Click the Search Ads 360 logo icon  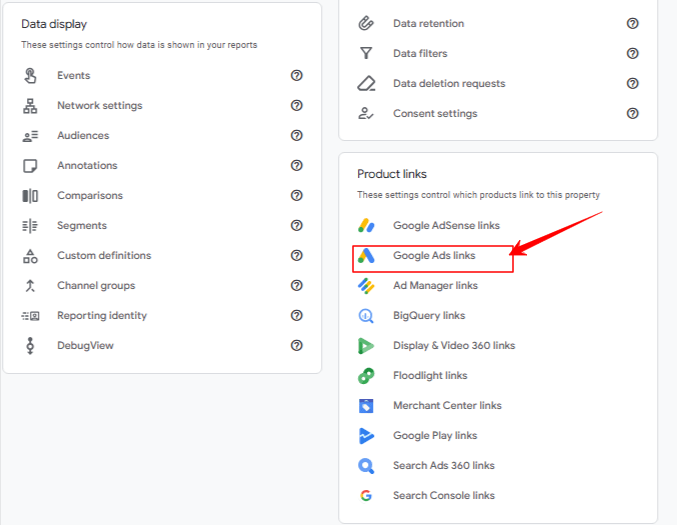click(x=366, y=466)
